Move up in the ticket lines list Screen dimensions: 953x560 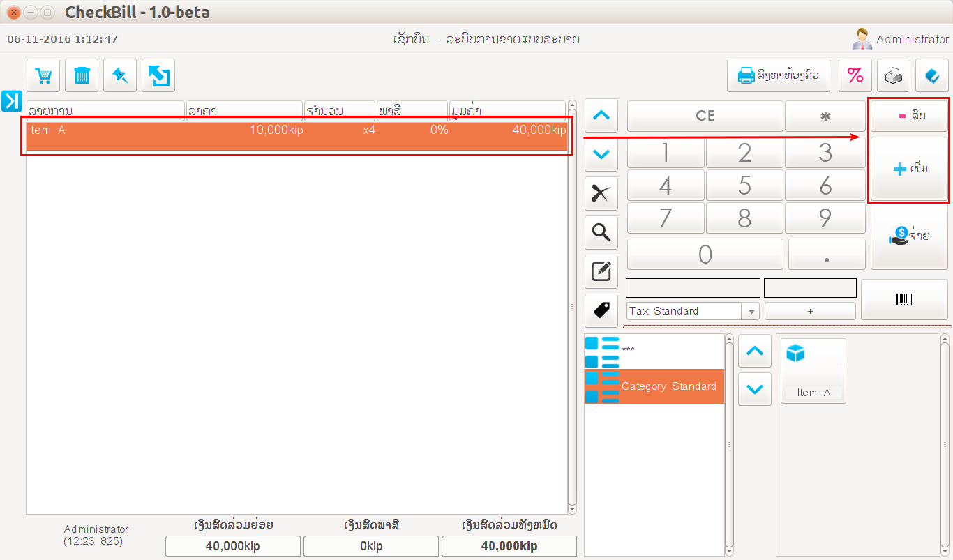coord(601,116)
